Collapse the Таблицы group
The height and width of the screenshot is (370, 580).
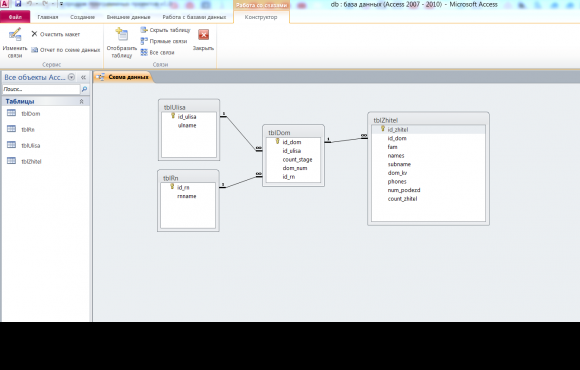click(x=81, y=101)
